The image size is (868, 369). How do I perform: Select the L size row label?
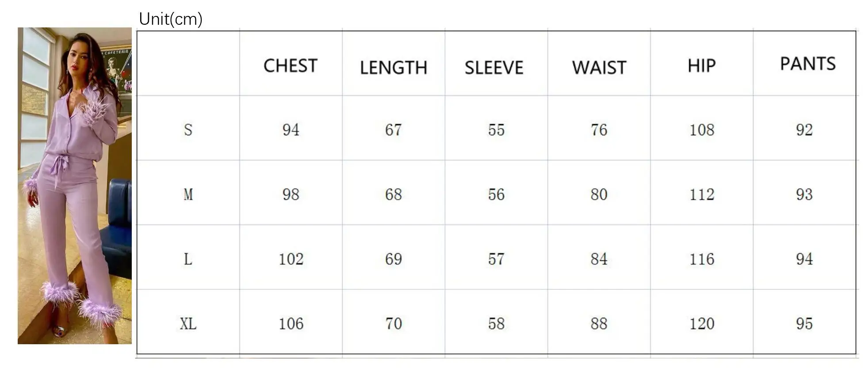coord(188,259)
